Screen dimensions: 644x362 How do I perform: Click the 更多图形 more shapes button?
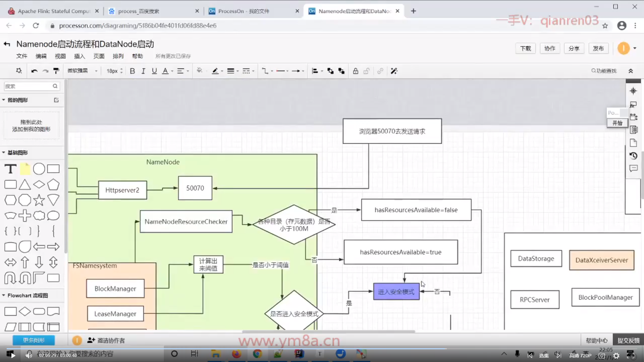click(x=34, y=340)
